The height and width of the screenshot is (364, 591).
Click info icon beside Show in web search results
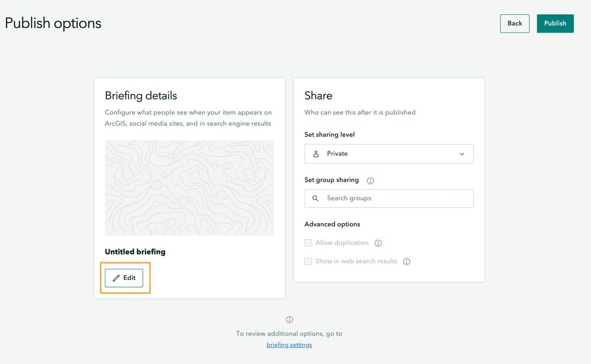coord(406,262)
